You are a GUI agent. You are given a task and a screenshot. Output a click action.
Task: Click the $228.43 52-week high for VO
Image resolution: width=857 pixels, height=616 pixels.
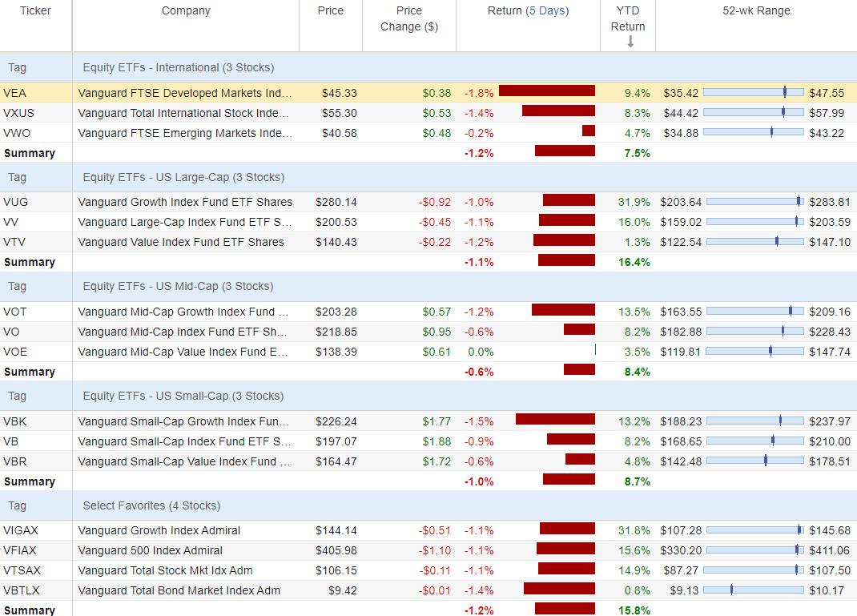click(831, 332)
